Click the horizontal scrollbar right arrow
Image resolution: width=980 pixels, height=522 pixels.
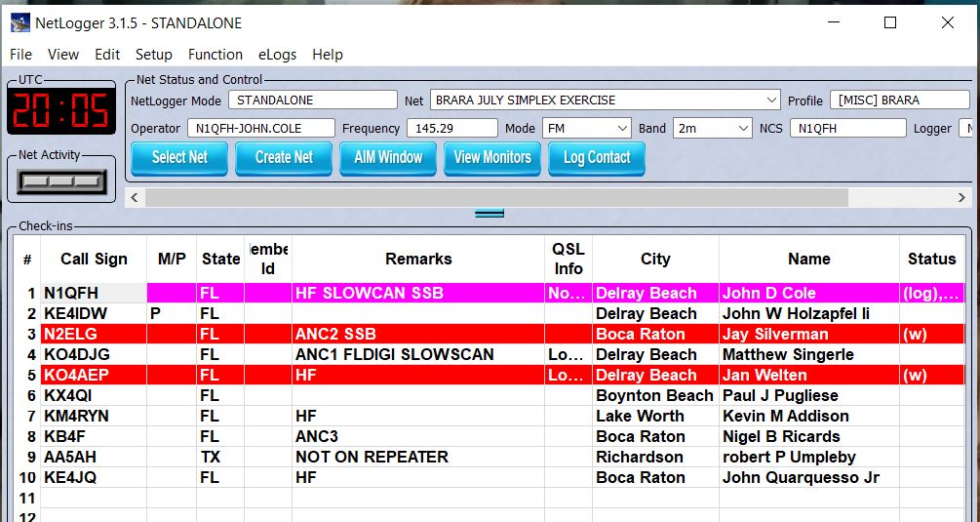[x=962, y=197]
